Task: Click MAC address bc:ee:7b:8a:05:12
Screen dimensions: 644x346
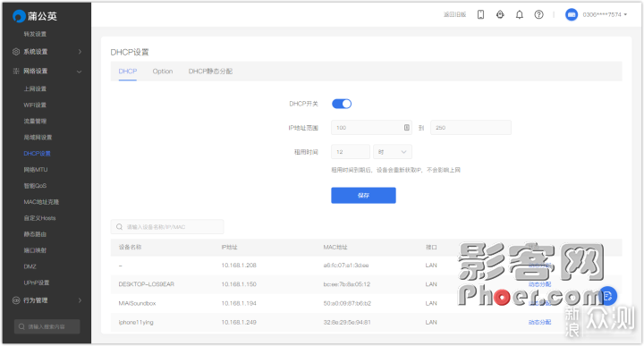Action: [x=347, y=284]
